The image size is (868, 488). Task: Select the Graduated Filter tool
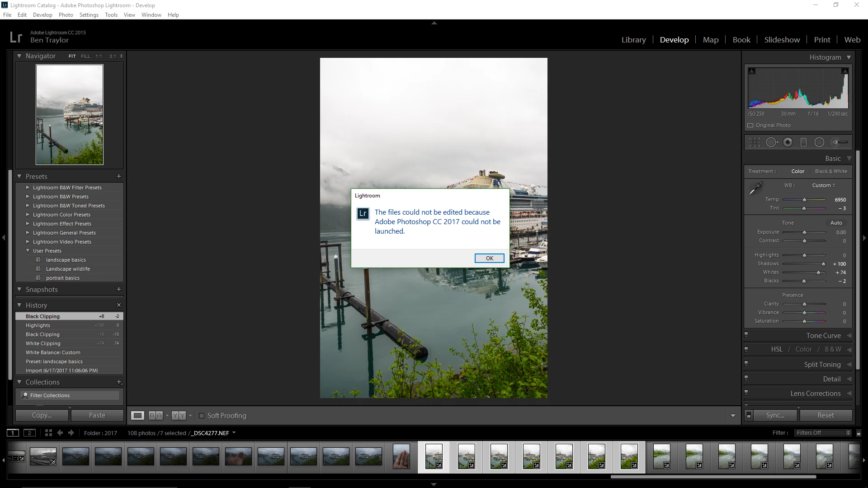[x=803, y=142]
